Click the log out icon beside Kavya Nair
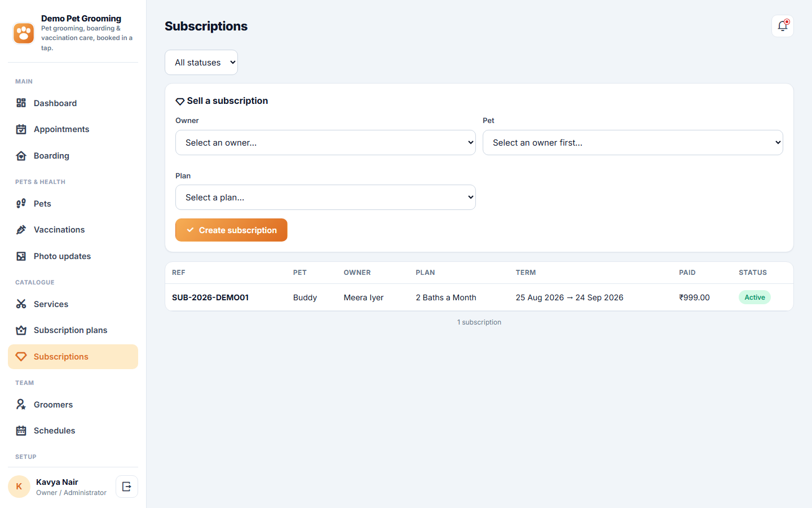 coord(127,487)
